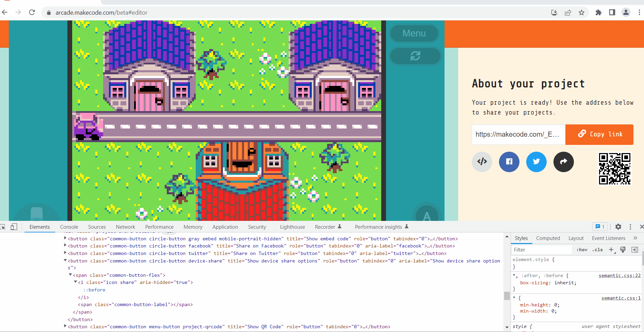644x332 pixels.
Task: Open the Recorder tab
Action: tap(328, 227)
